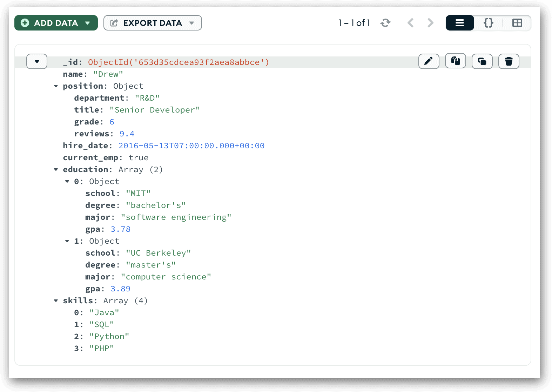Select the hire_date value

[x=191, y=146]
